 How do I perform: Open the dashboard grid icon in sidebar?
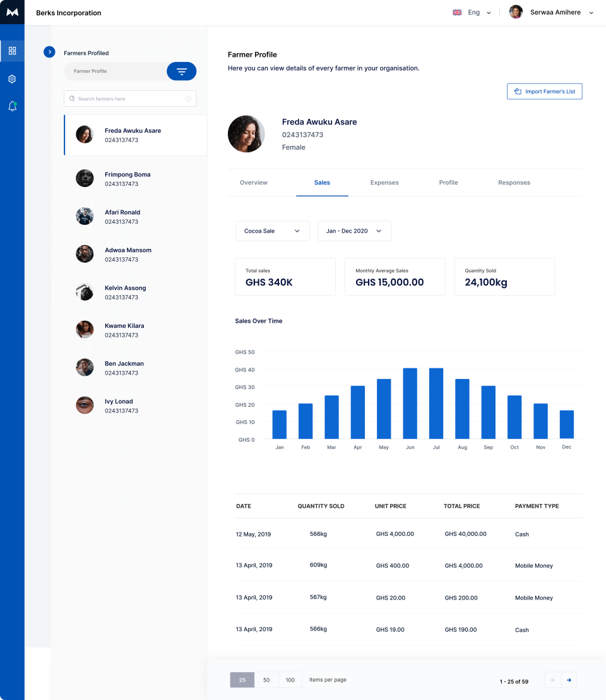pyautogui.click(x=12, y=51)
